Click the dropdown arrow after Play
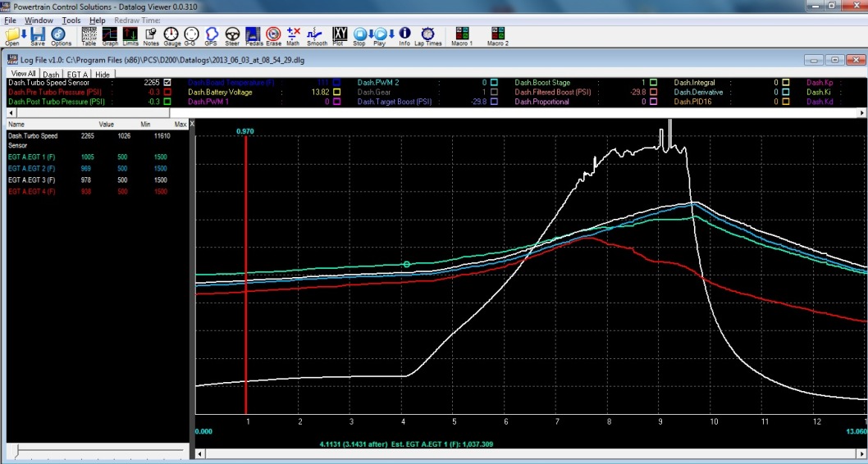 [391, 34]
